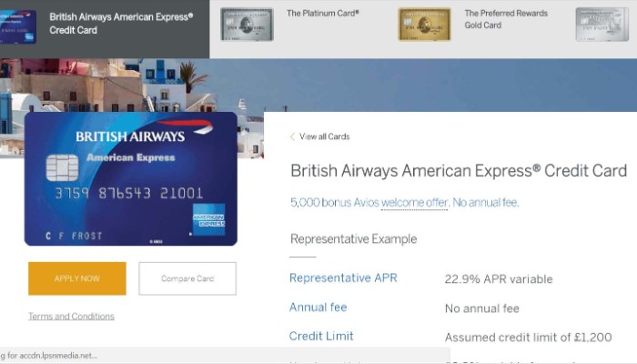
Task: Open the Terms and Conditions link
Action: pyautogui.click(x=71, y=317)
